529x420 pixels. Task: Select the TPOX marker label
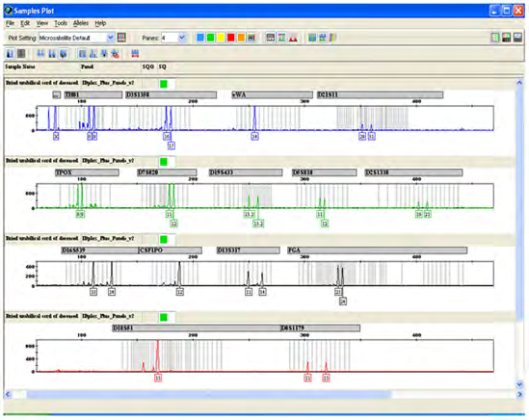[87, 172]
